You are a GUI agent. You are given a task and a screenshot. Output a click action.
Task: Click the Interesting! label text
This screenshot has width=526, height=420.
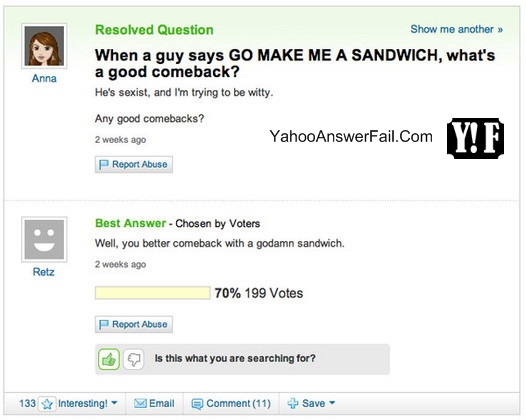83,403
